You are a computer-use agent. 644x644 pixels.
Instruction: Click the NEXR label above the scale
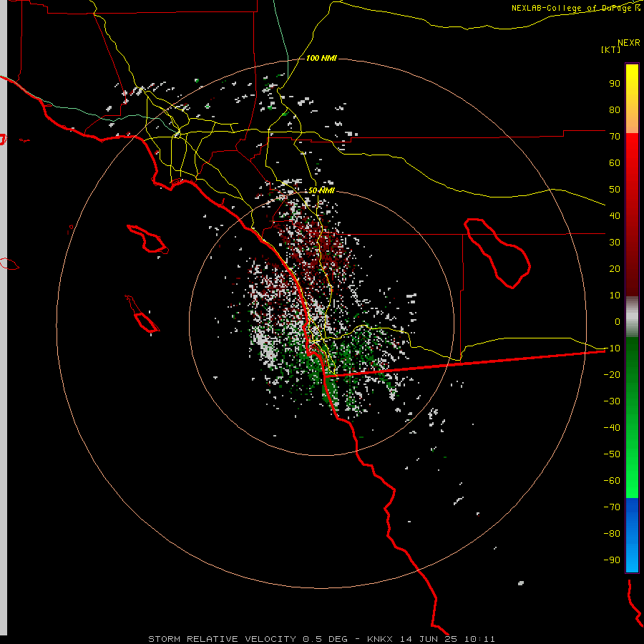point(629,43)
